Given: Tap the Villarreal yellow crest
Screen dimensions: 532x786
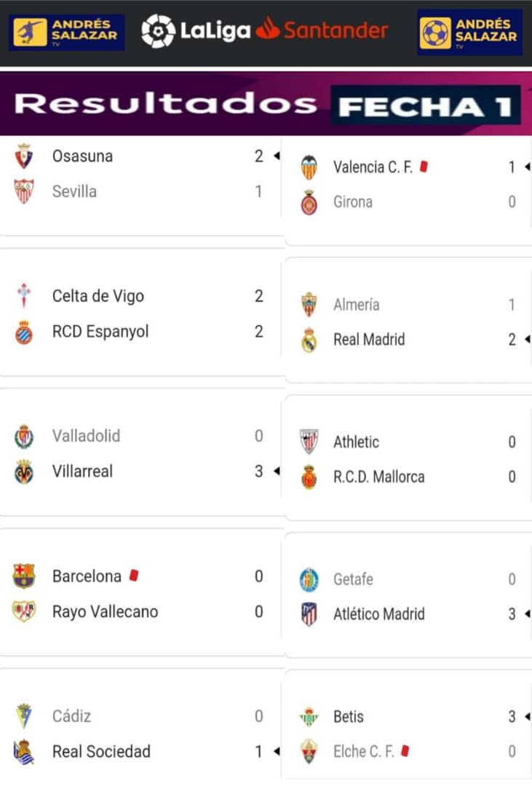Looking at the screenshot, I should [x=24, y=472].
